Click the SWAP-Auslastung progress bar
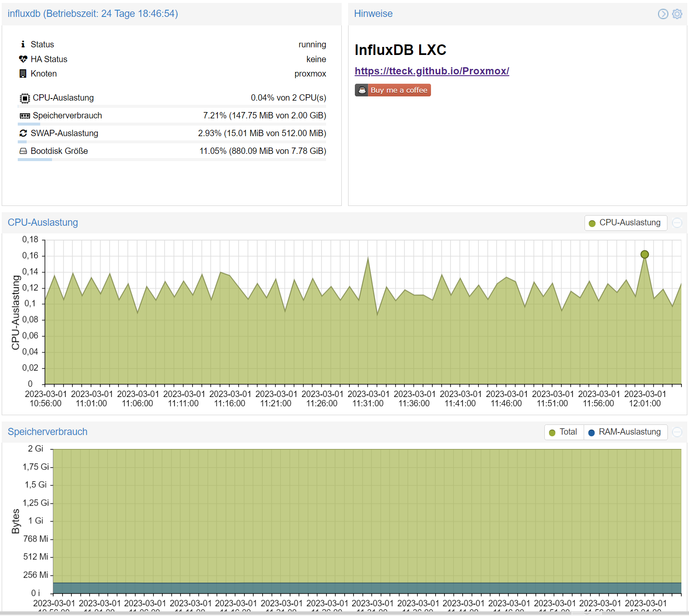The image size is (689, 616). coord(172,142)
